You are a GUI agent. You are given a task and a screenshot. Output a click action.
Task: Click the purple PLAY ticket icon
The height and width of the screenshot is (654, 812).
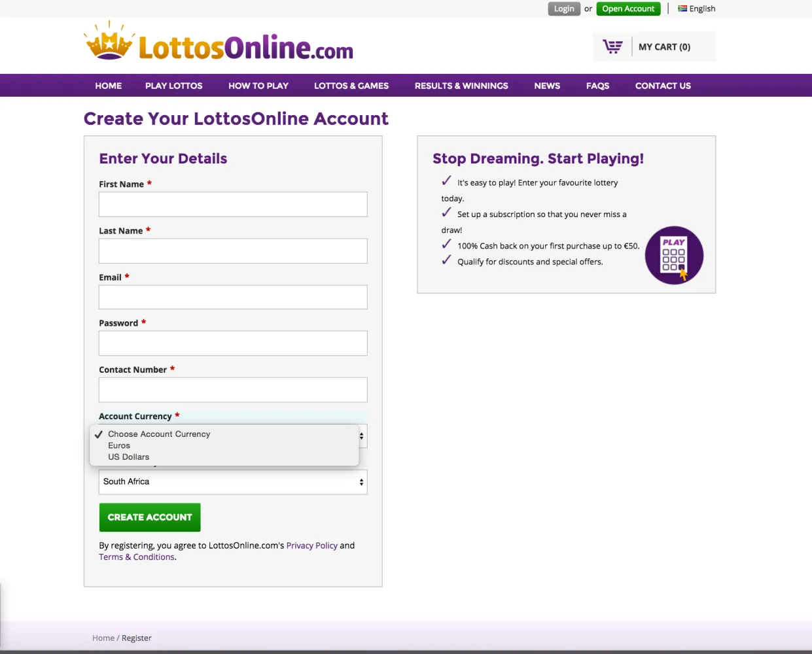pyautogui.click(x=674, y=255)
